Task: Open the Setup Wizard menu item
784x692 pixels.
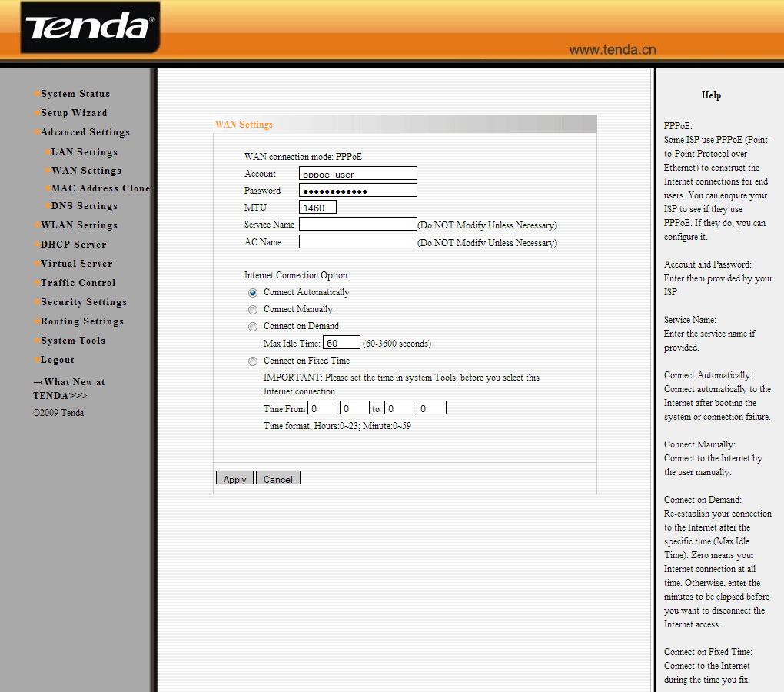Action: [x=74, y=113]
